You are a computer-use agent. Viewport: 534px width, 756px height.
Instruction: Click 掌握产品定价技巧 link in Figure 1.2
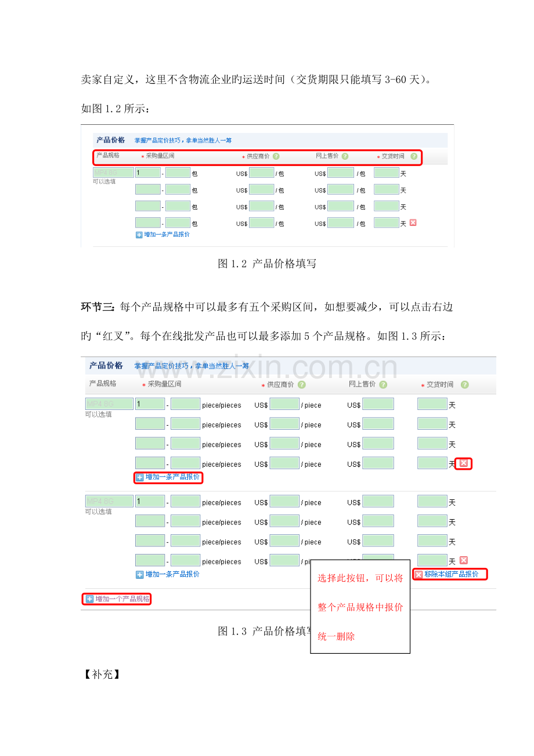[157, 140]
